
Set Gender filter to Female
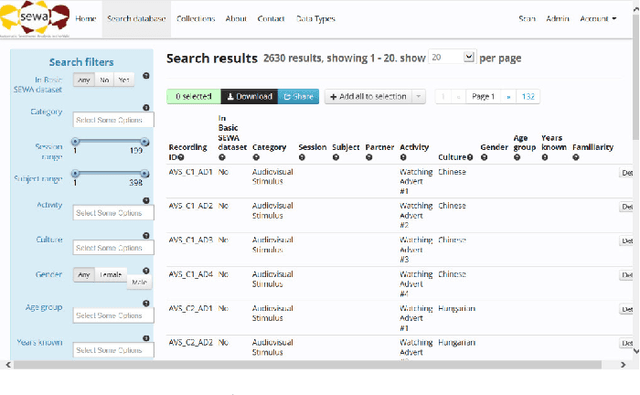(x=111, y=275)
